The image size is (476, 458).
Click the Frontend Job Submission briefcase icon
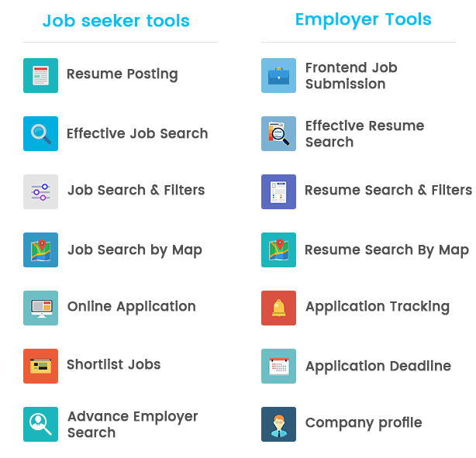278,75
